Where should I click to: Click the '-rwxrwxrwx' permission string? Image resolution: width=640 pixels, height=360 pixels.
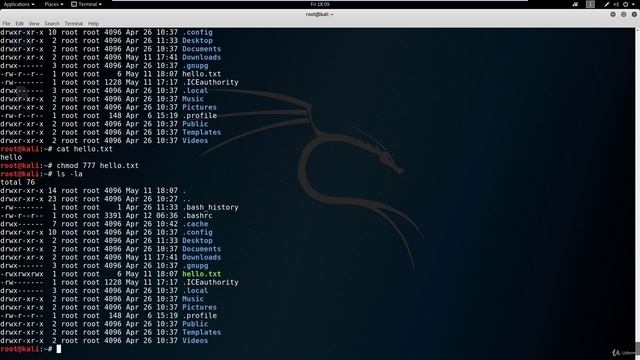pyautogui.click(x=22, y=274)
